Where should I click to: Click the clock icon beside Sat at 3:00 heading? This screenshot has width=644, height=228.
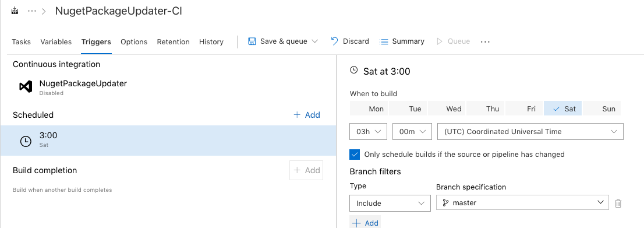coord(353,70)
